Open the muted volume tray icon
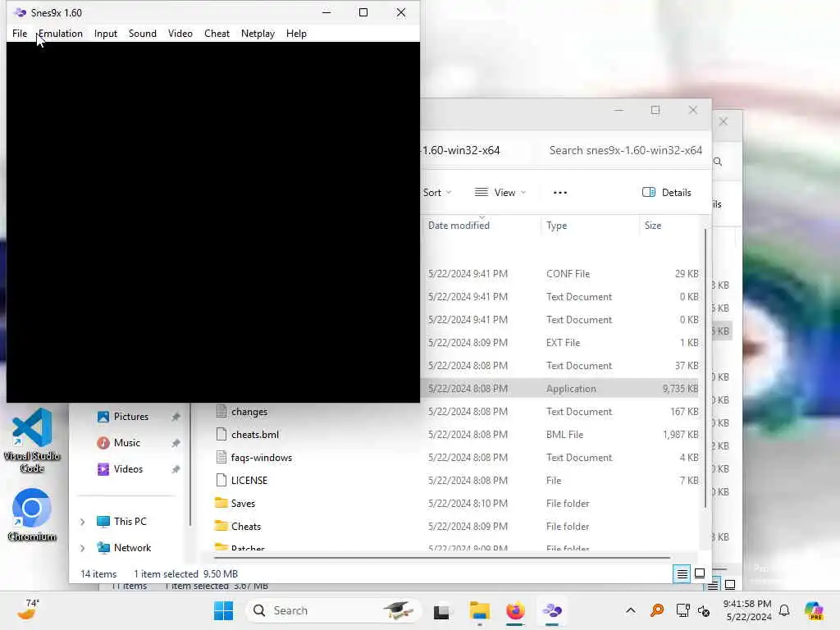Viewport: 840px width, 630px height. (704, 610)
